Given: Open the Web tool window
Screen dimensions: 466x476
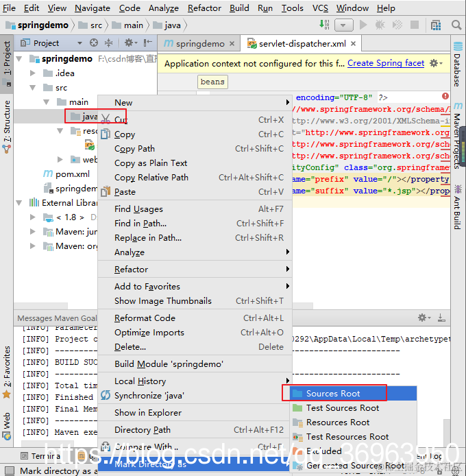Looking at the screenshot, I should pyautogui.click(x=7, y=426).
